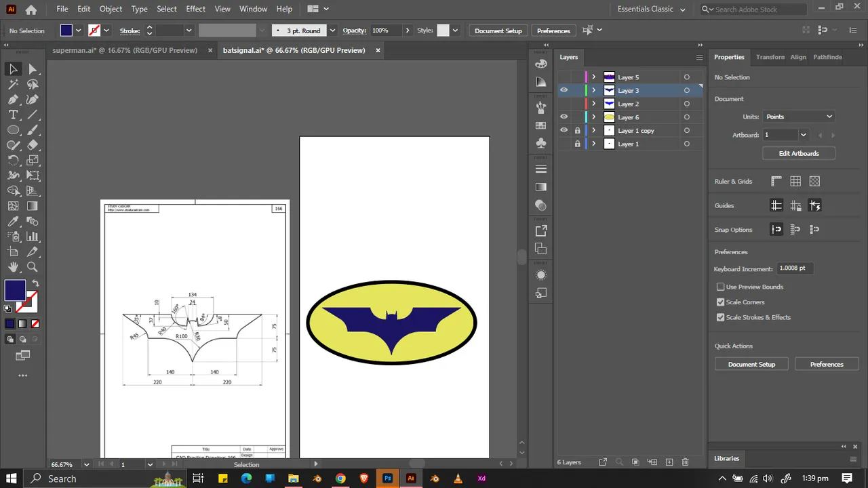Select the Paintbrush tool
This screenshot has height=488, width=868.
tap(33, 130)
